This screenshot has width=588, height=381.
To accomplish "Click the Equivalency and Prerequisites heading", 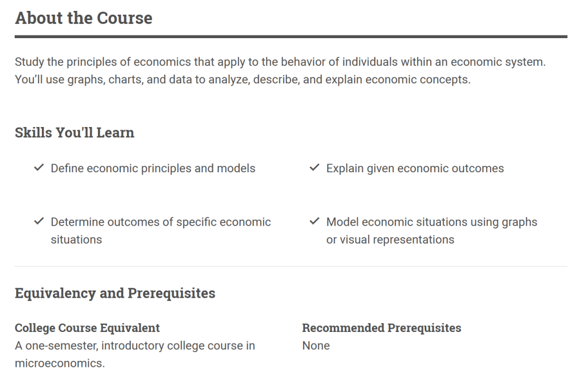I will click(x=115, y=293).
